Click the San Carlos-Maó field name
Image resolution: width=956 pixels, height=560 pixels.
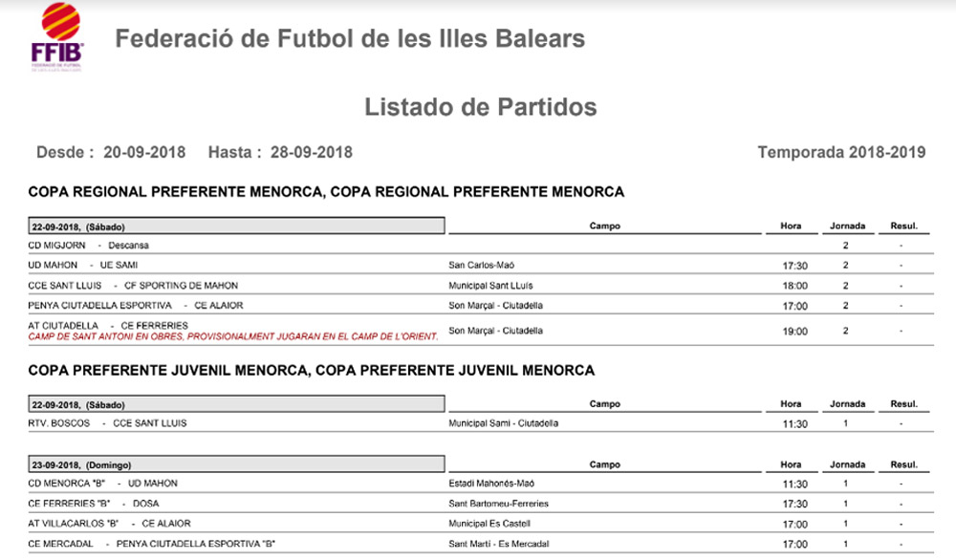pos(487,265)
